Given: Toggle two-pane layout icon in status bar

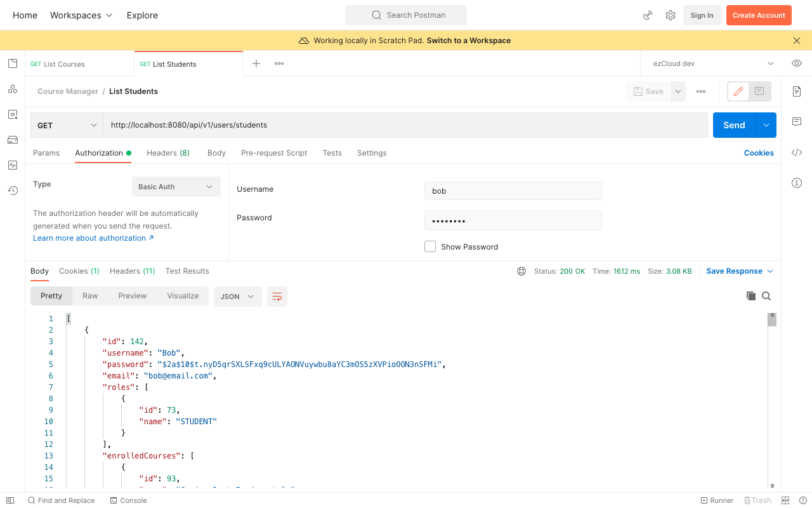Looking at the screenshot, I should (785, 500).
